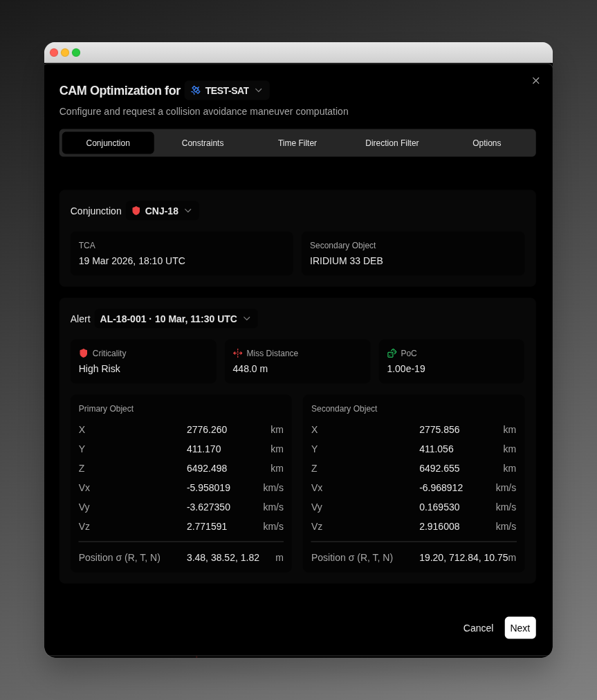Switch to the Options tab
The height and width of the screenshot is (700, 597).
(487, 143)
